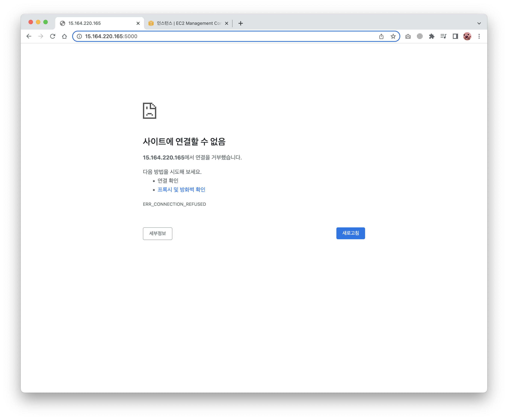The width and height of the screenshot is (508, 420).
Task: Click the blue 새로고침 reload button
Action: point(350,233)
